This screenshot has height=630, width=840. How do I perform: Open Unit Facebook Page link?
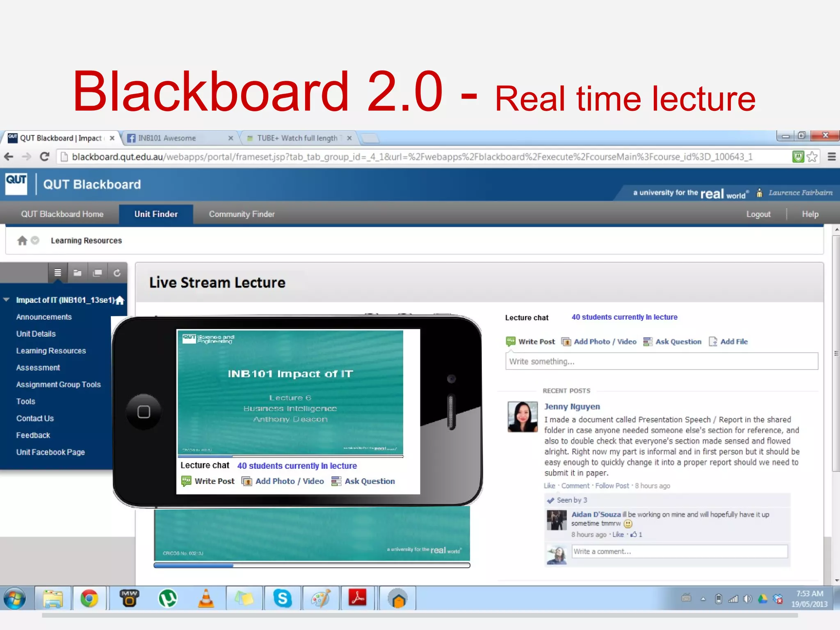(x=50, y=452)
